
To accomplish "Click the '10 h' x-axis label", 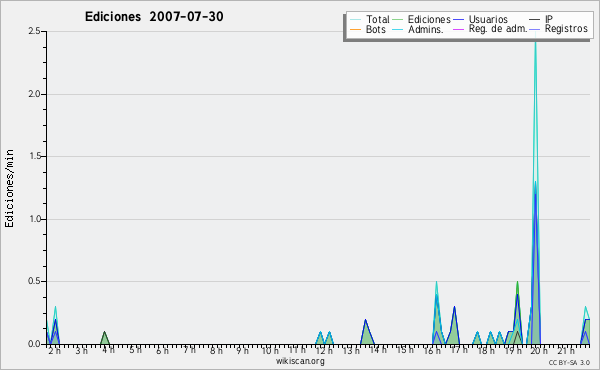I will [270, 350].
